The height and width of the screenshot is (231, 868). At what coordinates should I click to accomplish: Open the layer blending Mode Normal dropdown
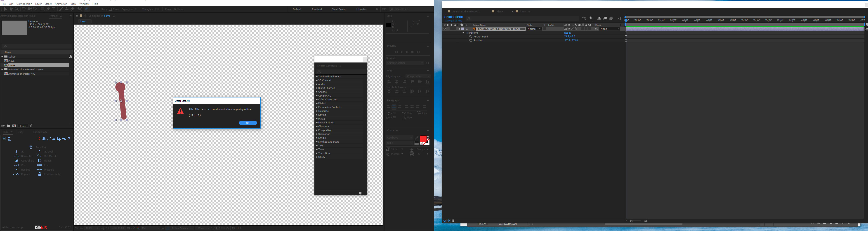(x=534, y=29)
